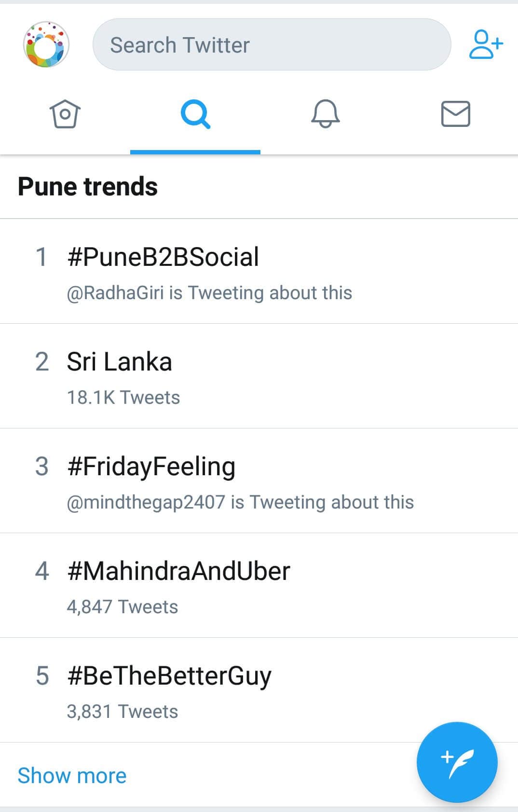The image size is (518, 812).
Task: Select the Search explore tab
Action: tap(195, 114)
